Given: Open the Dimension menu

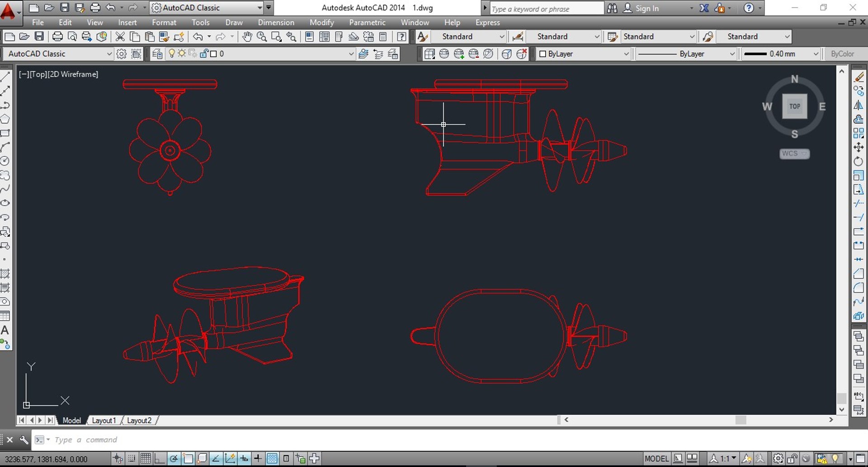Looking at the screenshot, I should (x=276, y=22).
